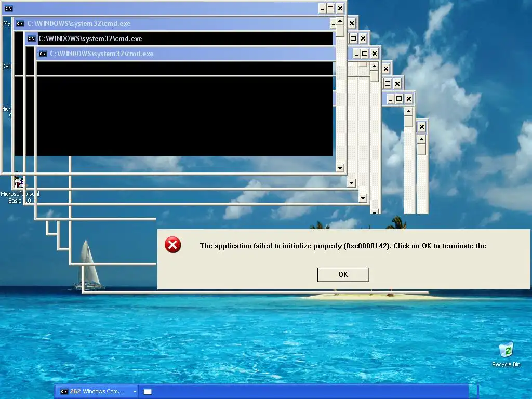The image size is (532, 399).
Task: Click OK in the error dialog
Action: coord(343,274)
